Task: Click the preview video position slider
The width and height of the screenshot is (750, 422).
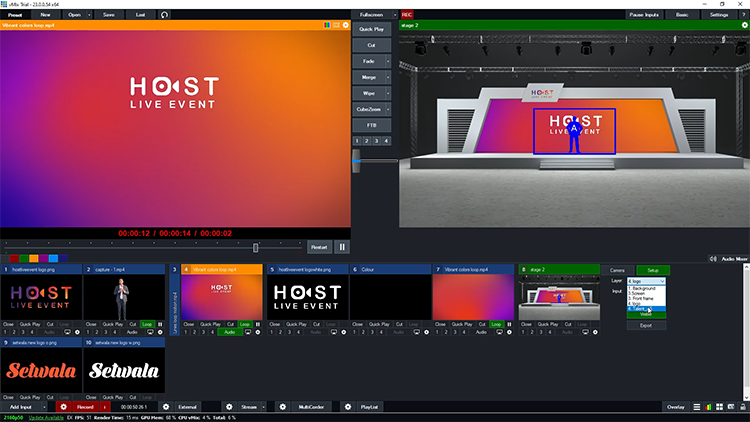Action: click(256, 247)
